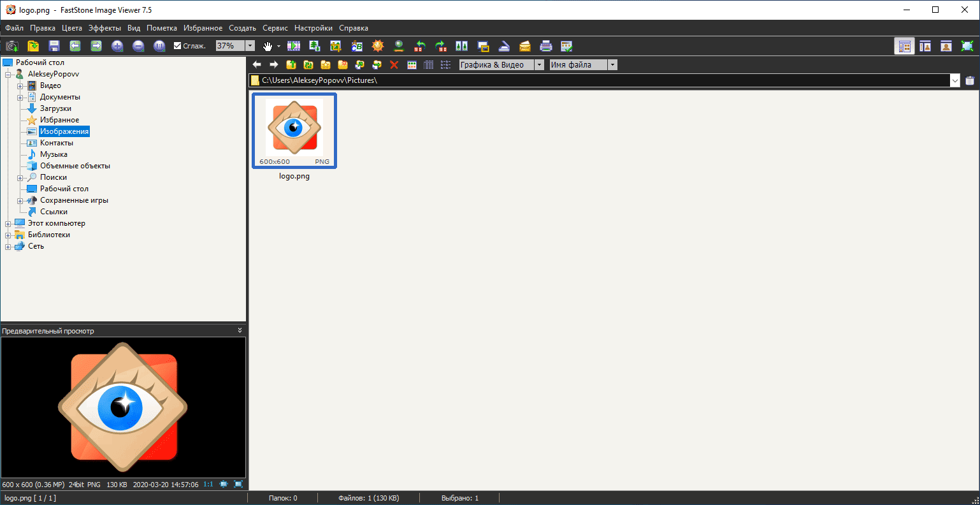
Task: Open the adjust lighting sun icon
Action: pyautogui.click(x=378, y=46)
